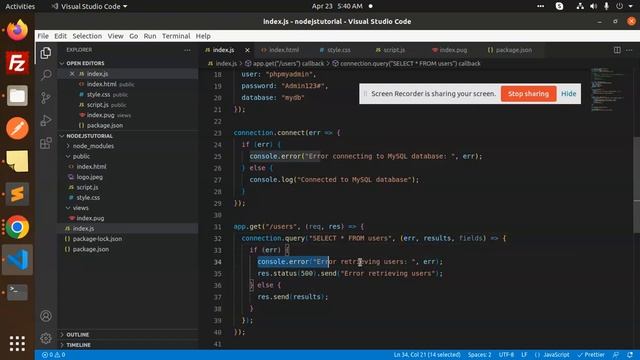The height and width of the screenshot is (360, 640).
Task: Open the Run menu
Action: coord(150,36)
